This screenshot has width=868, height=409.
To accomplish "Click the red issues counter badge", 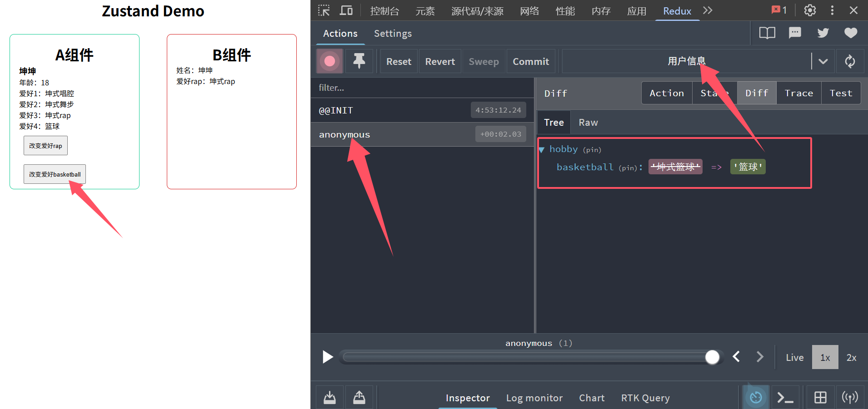I will pos(779,10).
